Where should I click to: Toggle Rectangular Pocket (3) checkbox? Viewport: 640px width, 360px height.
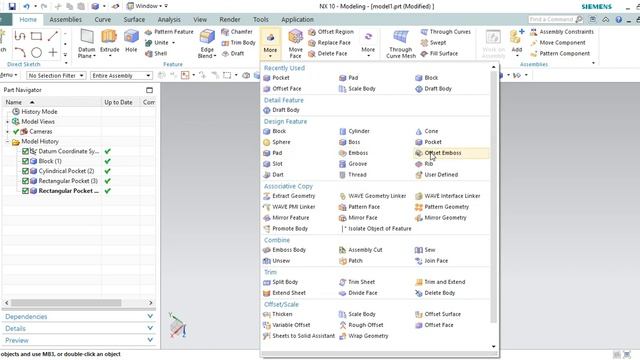(25, 181)
